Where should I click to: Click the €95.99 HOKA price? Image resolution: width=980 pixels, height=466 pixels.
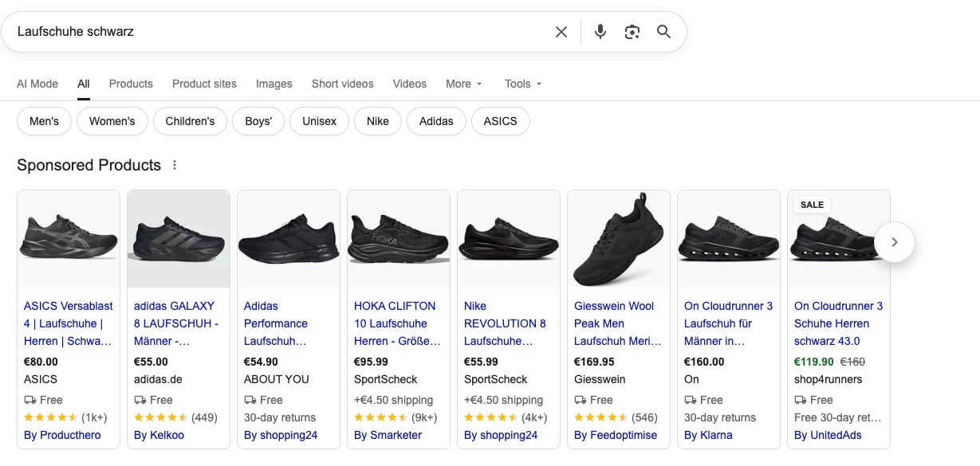coord(371,362)
